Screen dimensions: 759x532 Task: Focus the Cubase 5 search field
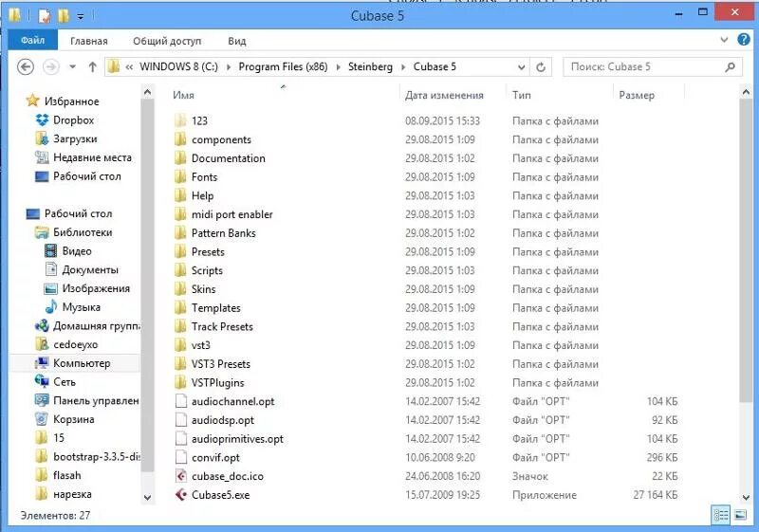pyautogui.click(x=653, y=66)
